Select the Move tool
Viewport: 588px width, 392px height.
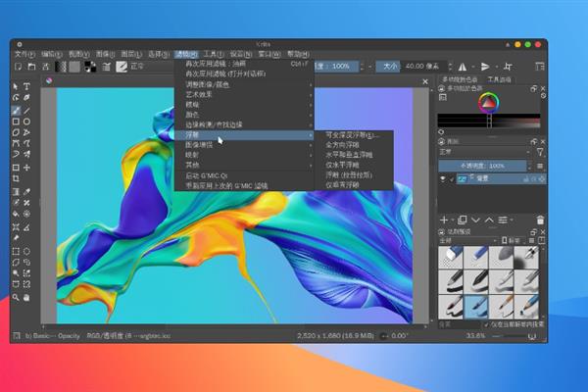click(x=26, y=168)
